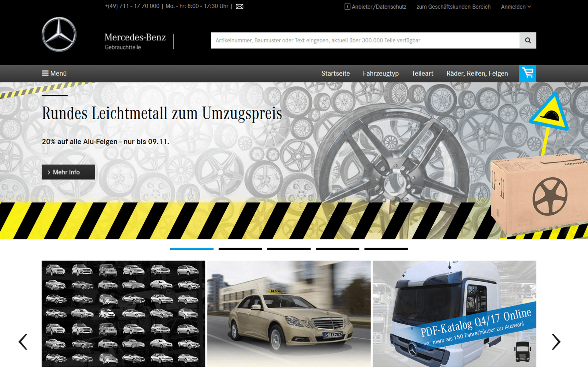Open Anbieter/Datenschutz info link
This screenshot has height=368, width=588.
(375, 7)
